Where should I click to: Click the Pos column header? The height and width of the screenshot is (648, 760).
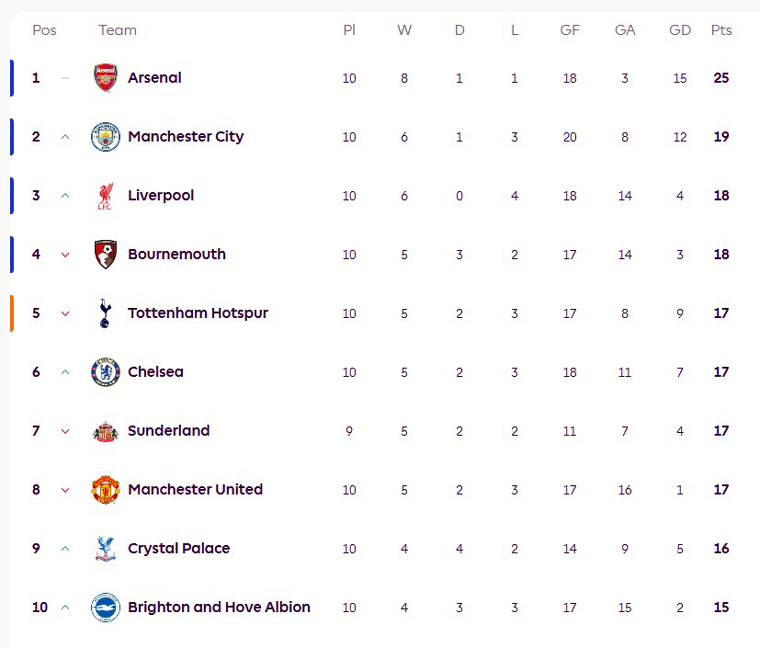click(44, 30)
